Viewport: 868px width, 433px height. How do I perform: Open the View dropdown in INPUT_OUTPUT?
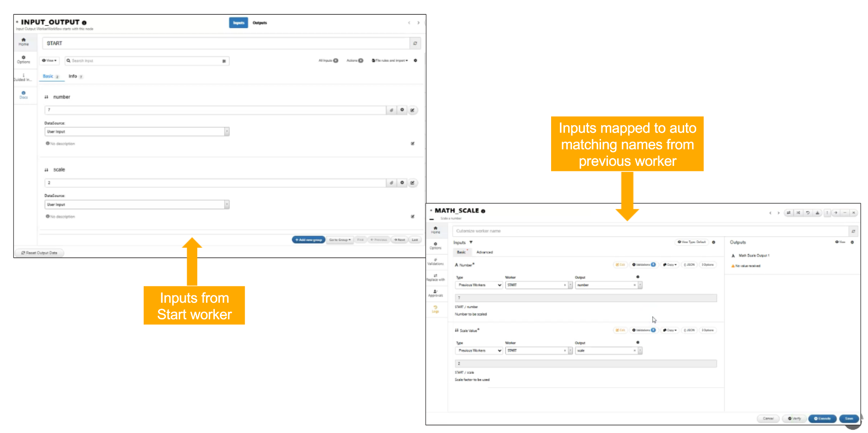(49, 61)
